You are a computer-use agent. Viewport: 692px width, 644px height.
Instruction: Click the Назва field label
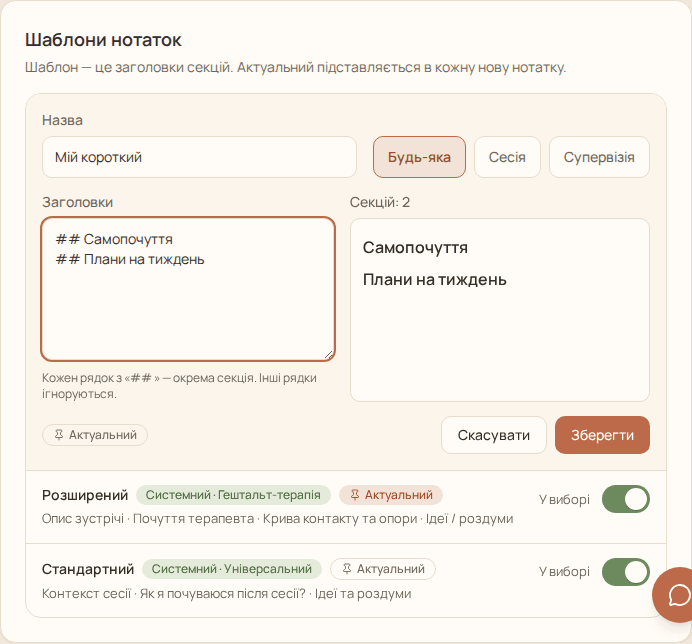click(62, 121)
